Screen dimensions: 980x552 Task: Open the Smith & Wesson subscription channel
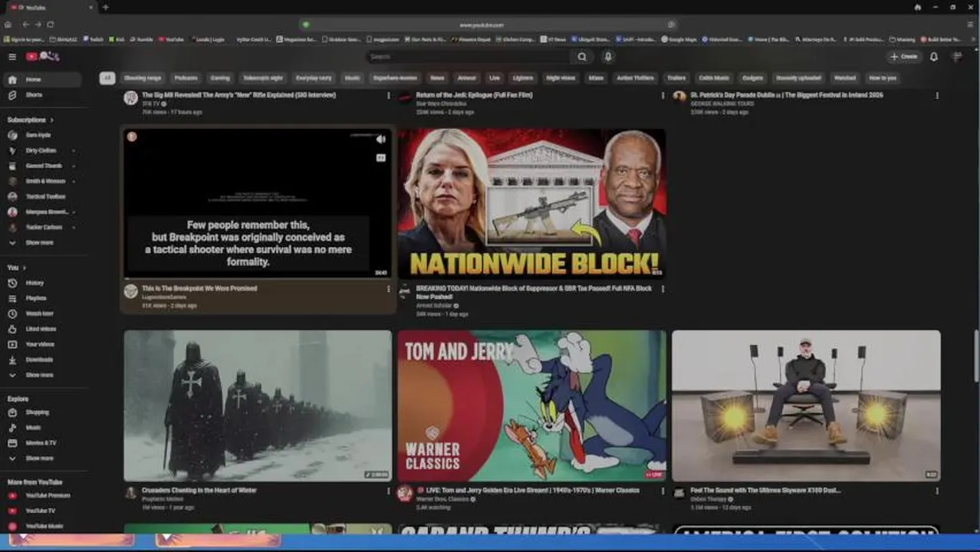(41, 181)
